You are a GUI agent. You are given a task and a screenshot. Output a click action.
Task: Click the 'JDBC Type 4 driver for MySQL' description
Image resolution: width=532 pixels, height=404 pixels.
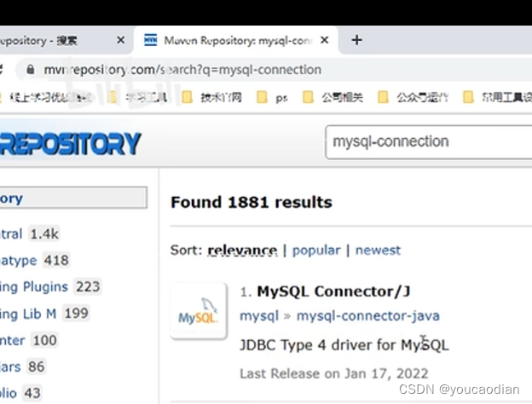pos(344,345)
